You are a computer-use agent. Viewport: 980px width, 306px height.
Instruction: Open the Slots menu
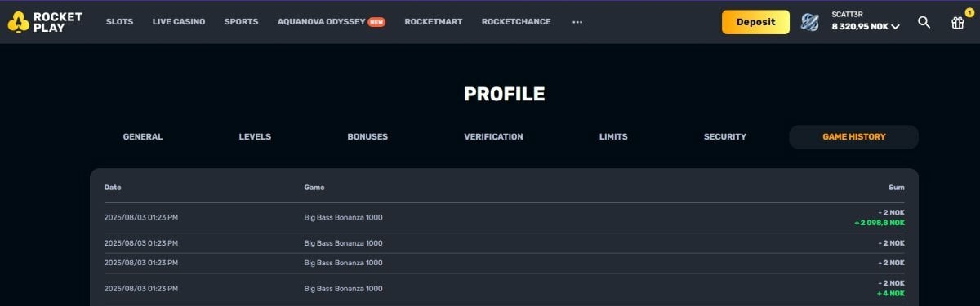[119, 22]
